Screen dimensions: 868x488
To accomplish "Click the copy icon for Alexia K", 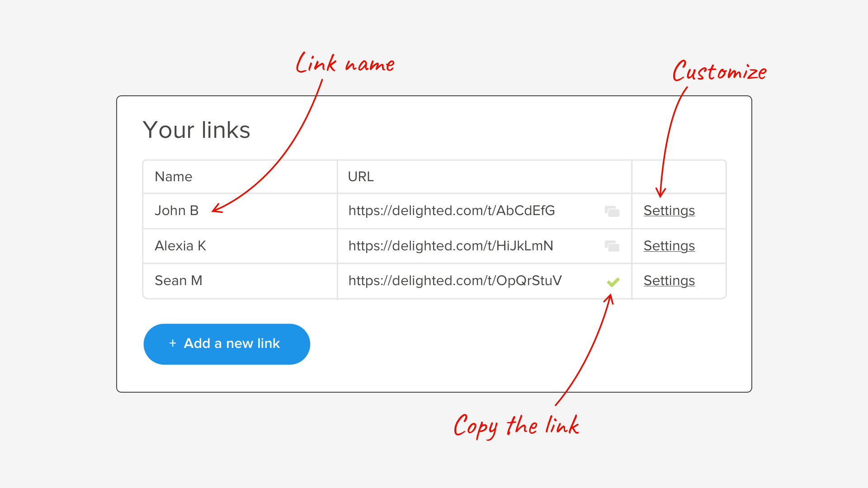I will [612, 245].
